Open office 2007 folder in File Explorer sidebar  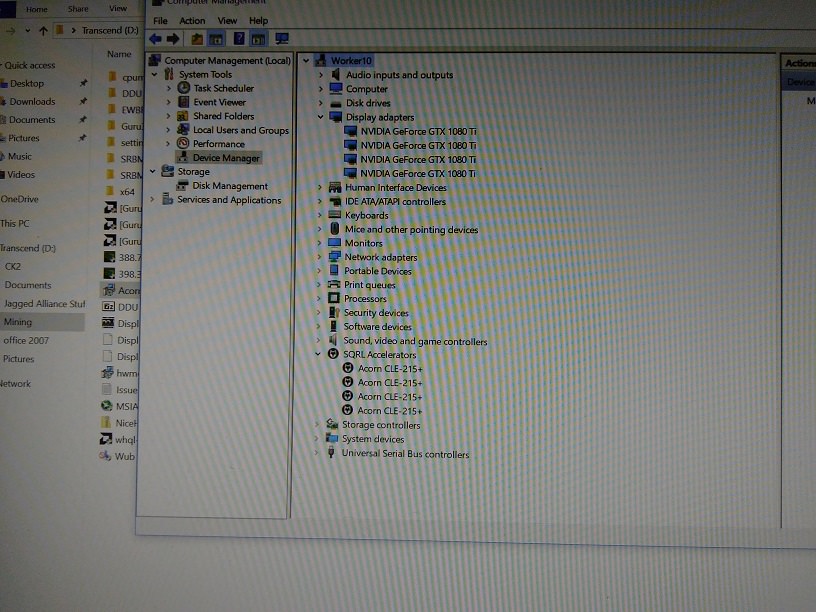[26, 340]
